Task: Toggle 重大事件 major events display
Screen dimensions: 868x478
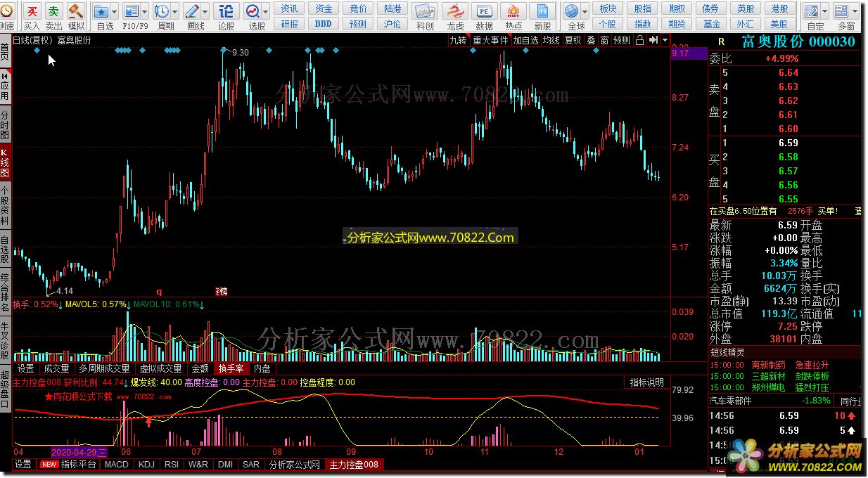Action: (x=490, y=41)
